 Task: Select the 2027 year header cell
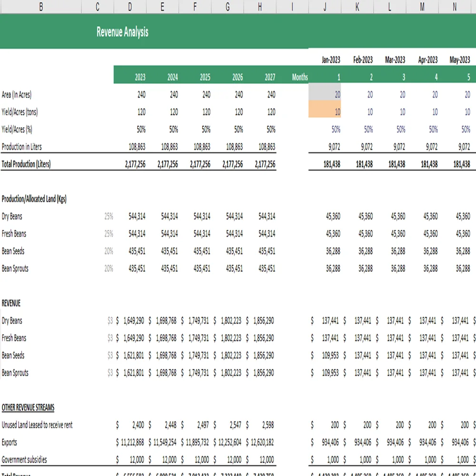[270, 77]
